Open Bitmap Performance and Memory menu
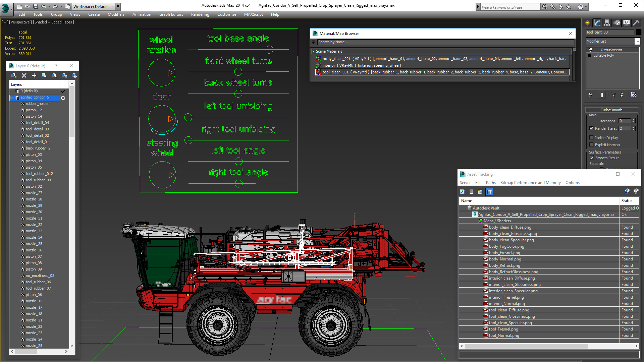Viewport: 644px width, 362px height. coord(530,183)
